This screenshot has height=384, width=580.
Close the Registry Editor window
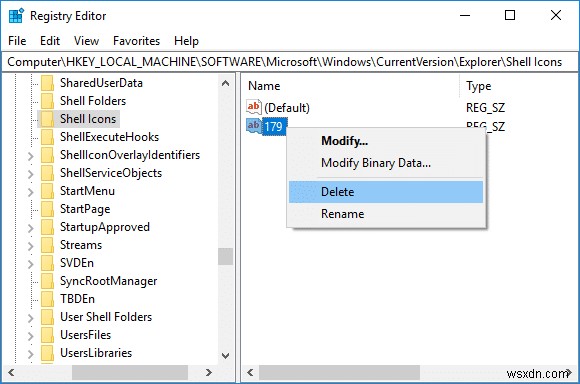tap(556, 16)
